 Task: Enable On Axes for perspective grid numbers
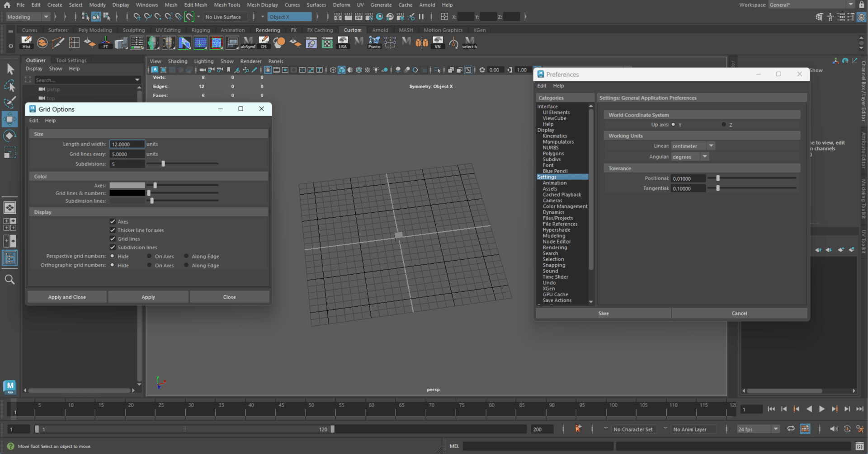(149, 256)
